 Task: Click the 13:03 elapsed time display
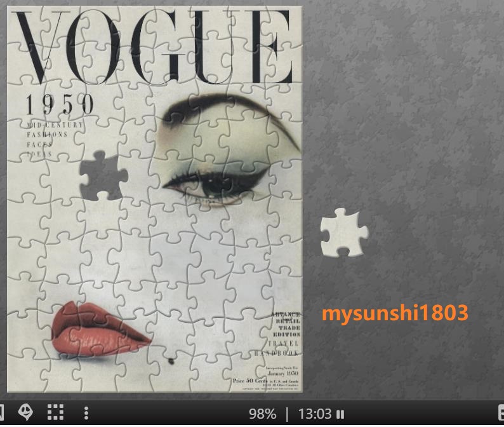coord(315,414)
